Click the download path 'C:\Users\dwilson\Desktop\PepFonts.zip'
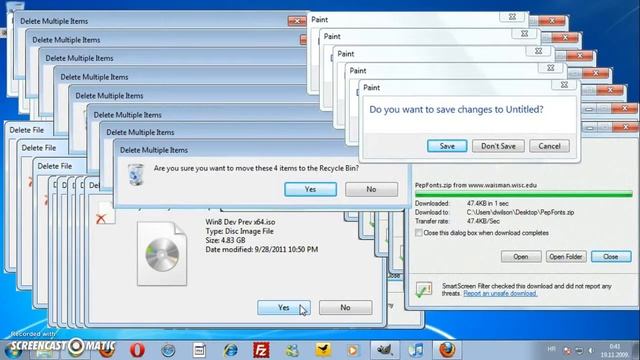This screenshot has width=640, height=360. [520, 212]
